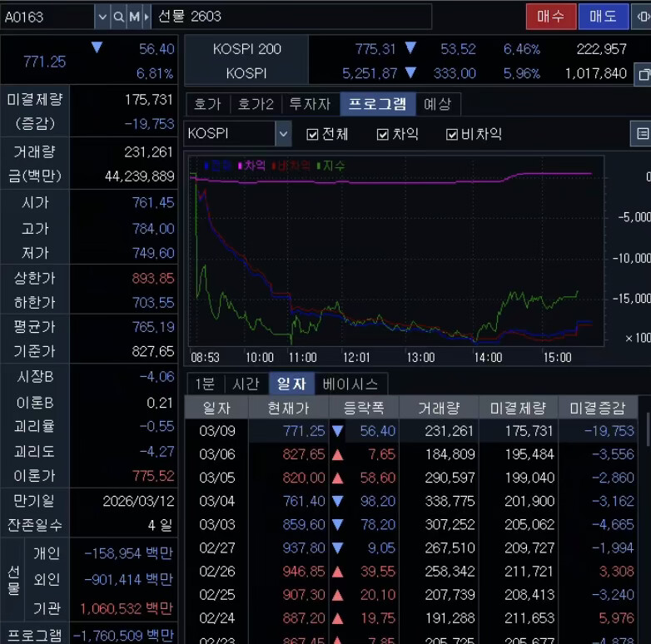Click the 개인 value -158,954 백만
This screenshot has width=651, height=644.
tap(128, 553)
